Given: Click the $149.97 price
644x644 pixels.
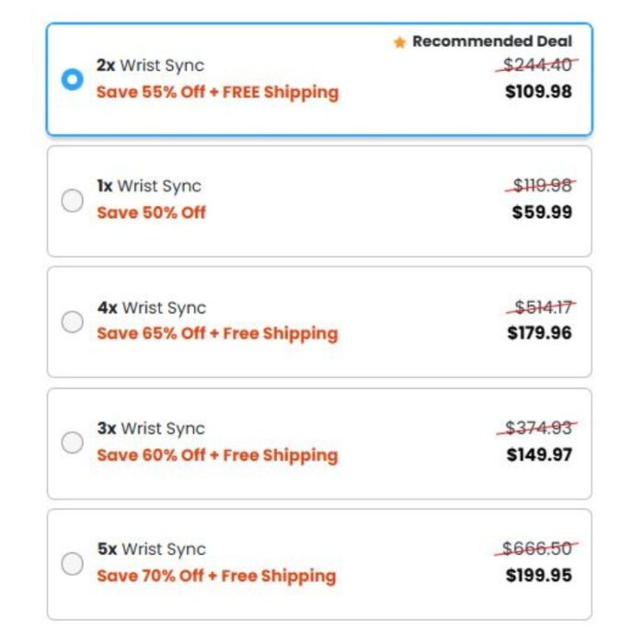Looking at the screenshot, I should [x=539, y=454].
